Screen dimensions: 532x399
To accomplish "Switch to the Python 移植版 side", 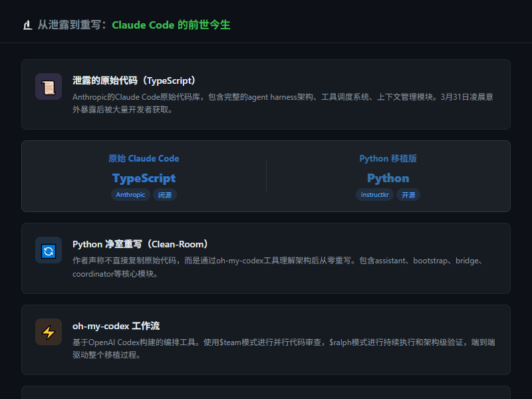I will 388,158.
